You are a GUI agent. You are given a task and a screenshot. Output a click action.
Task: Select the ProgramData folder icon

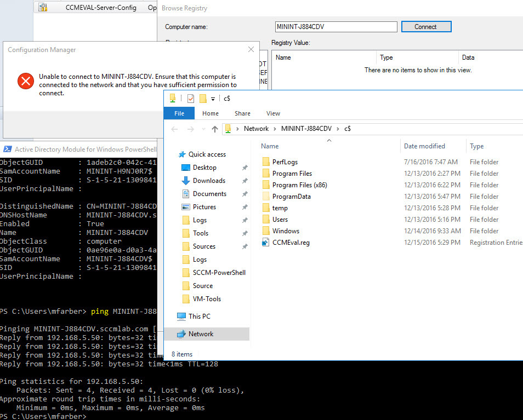pos(266,197)
